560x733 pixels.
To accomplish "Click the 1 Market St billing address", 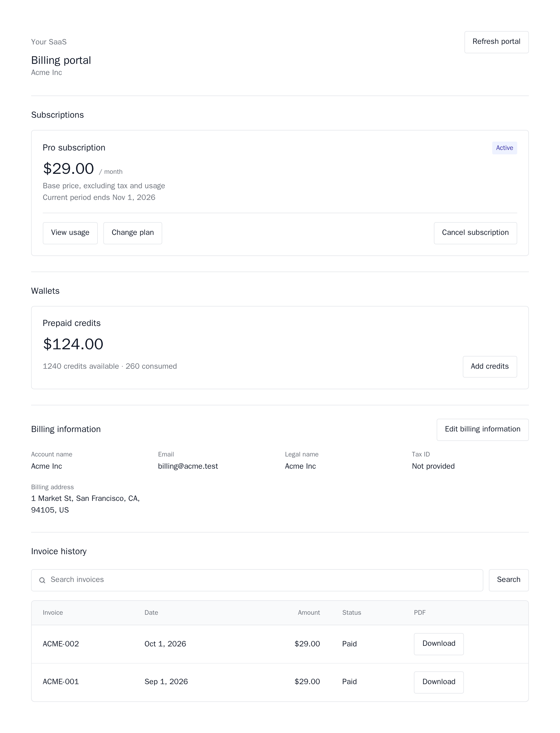I will 85,504.
